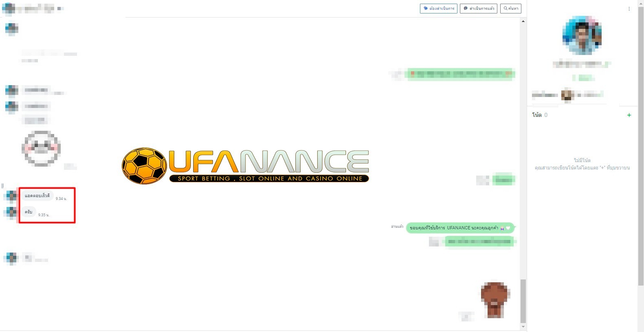Click the page's right-edge scrollbar thumb
The image size is (644, 332).
click(640, 143)
